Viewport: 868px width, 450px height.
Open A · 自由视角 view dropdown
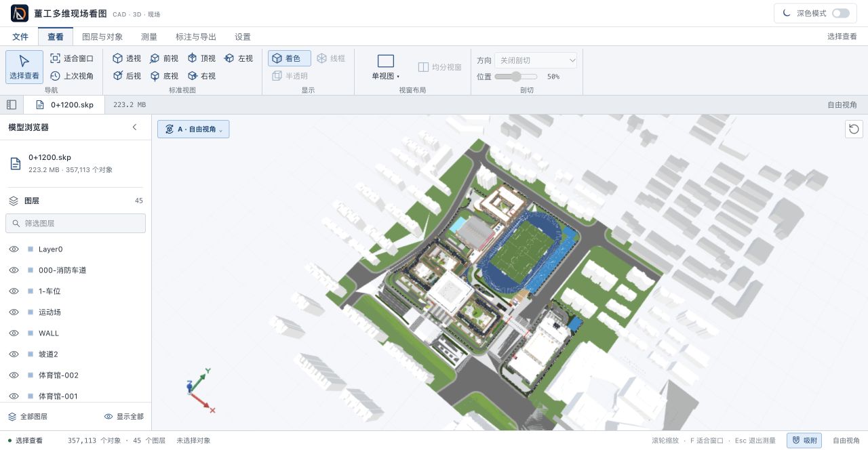click(x=193, y=129)
